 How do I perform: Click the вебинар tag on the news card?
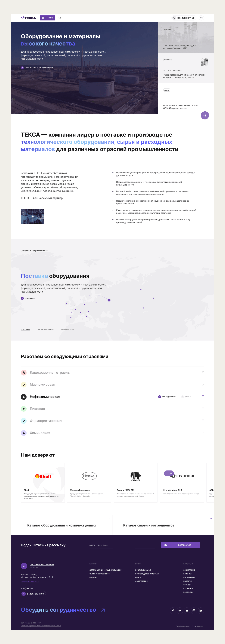167,60
